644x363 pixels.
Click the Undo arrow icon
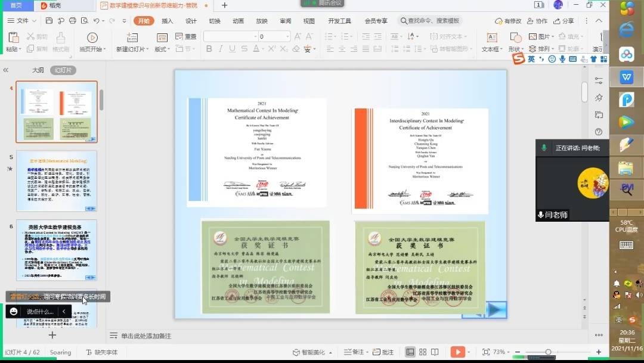(96, 21)
